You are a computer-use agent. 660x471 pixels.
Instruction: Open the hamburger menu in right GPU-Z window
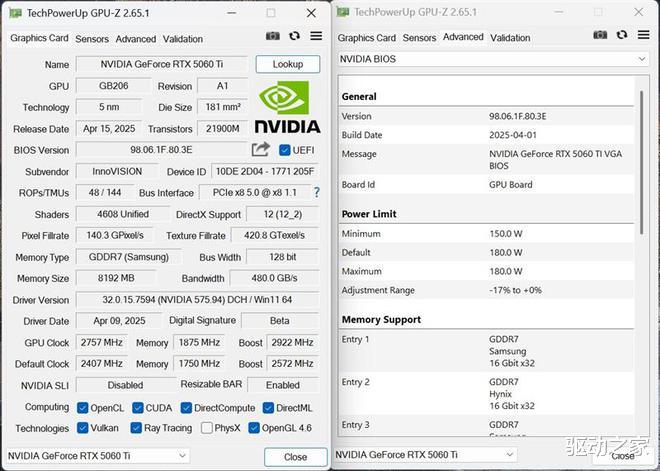click(644, 35)
